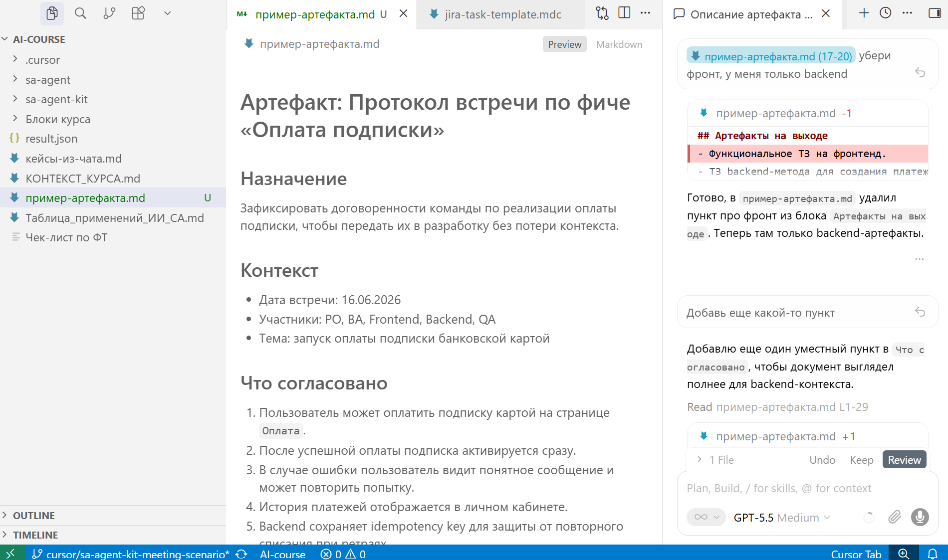The width and height of the screenshot is (948, 560).
Task: Close the пример-артефакта.md editor tab
Action: tap(404, 13)
